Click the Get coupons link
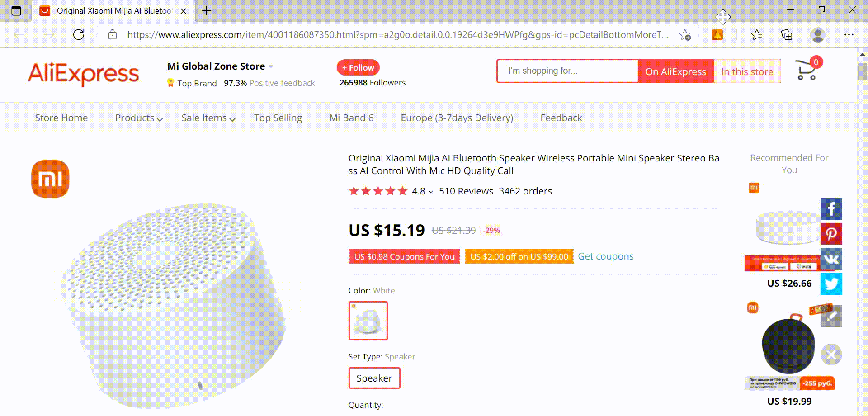 [605, 256]
